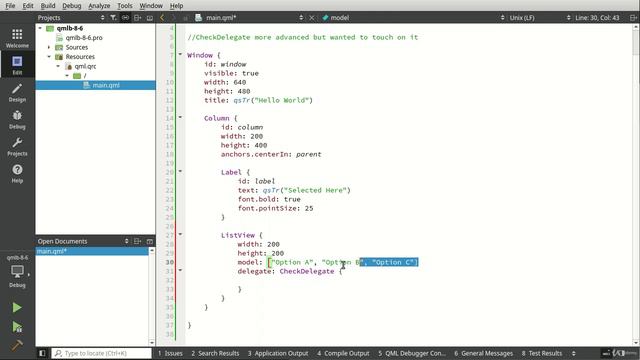Split the Open Documents panel
Image resolution: width=640 pixels, height=360 pixels.
coord(138,241)
